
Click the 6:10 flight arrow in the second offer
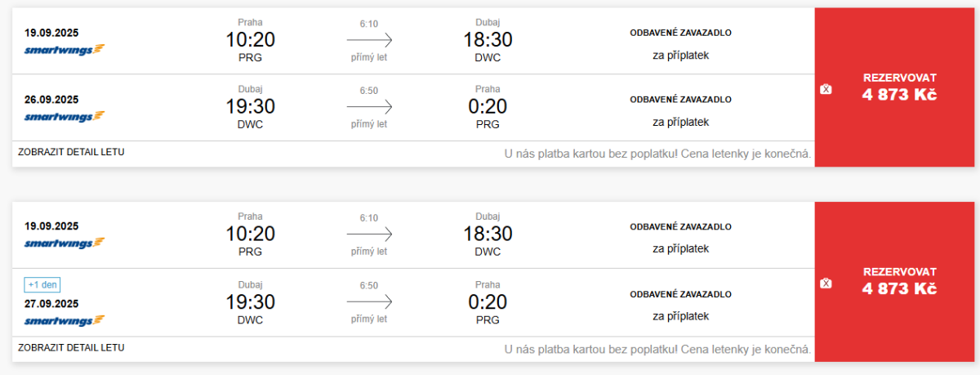click(369, 234)
